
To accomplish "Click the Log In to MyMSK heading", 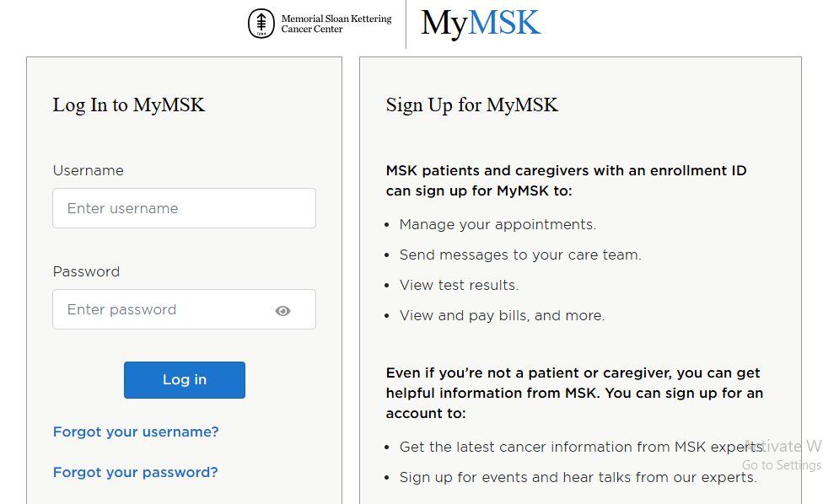I will [x=128, y=105].
